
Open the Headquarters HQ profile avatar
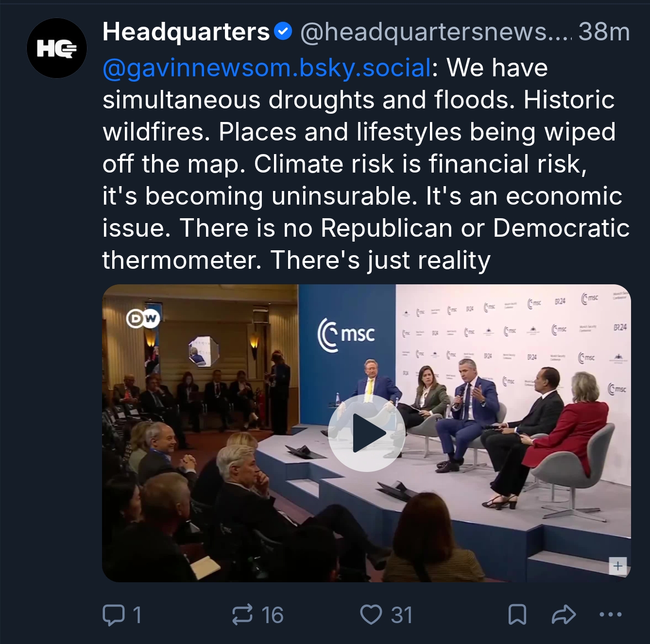coord(56,48)
